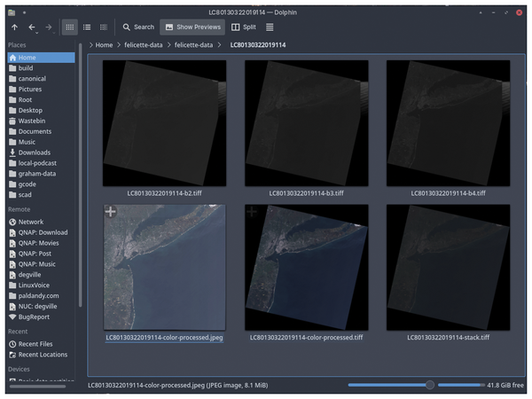Open the Search tool

coord(138,27)
